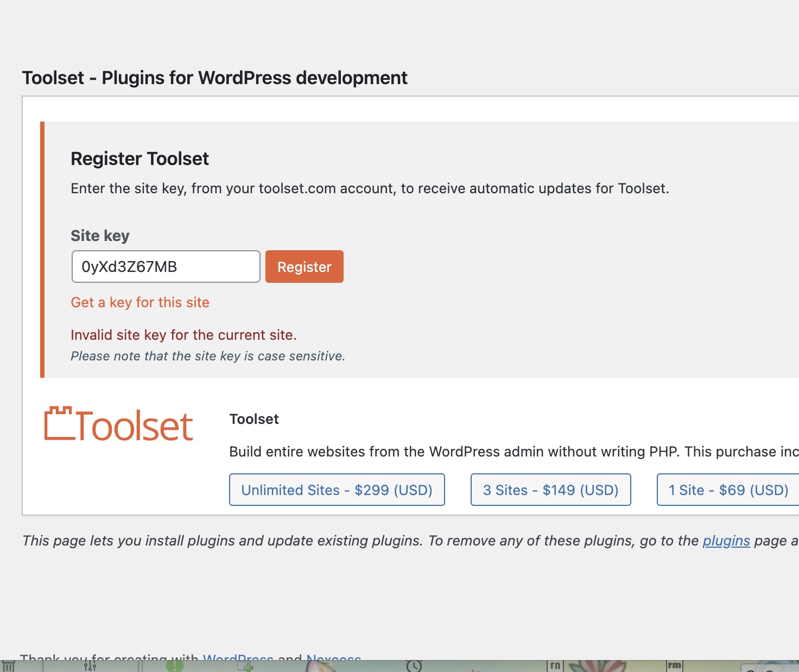This screenshot has height=672, width=799.
Task: Click the 'Register Toolset' heading
Action: coord(139,159)
